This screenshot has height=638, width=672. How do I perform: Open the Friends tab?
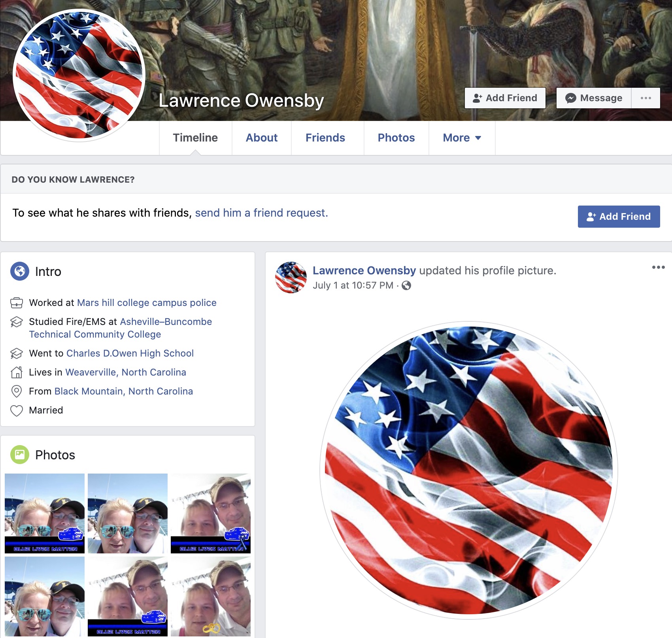325,138
